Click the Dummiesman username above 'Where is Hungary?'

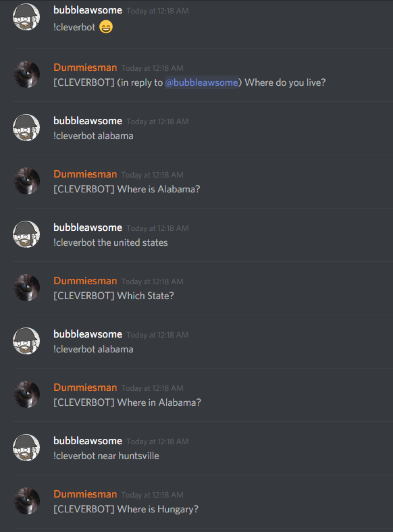[x=85, y=494]
